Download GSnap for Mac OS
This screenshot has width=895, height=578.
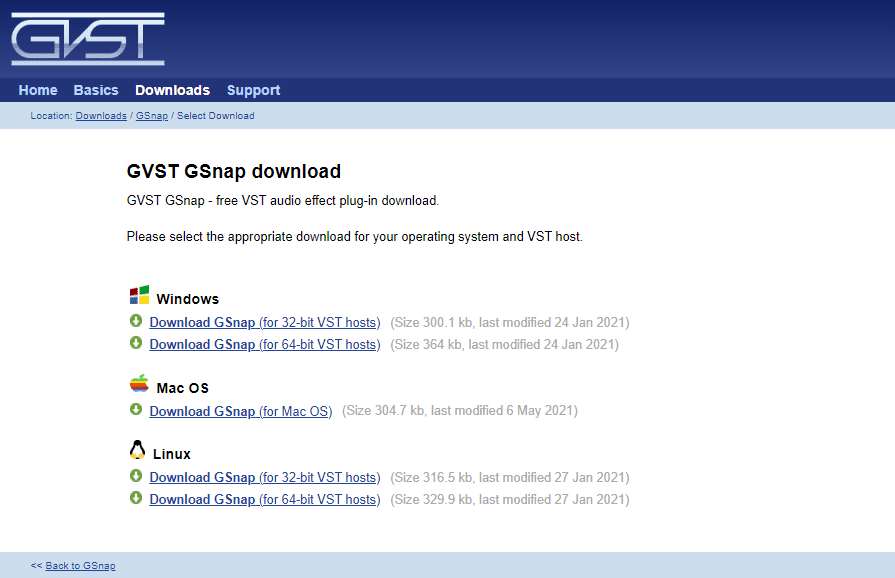tap(241, 411)
